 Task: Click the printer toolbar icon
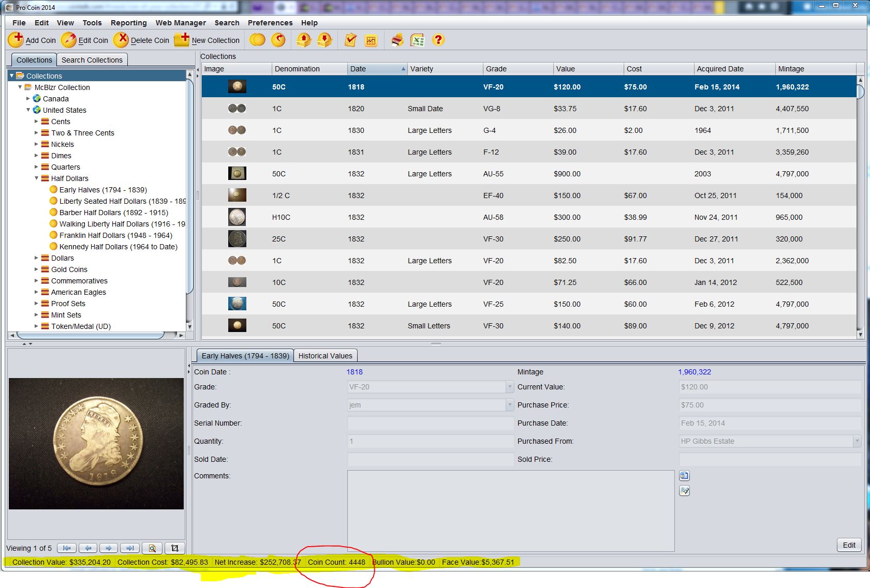pos(397,40)
